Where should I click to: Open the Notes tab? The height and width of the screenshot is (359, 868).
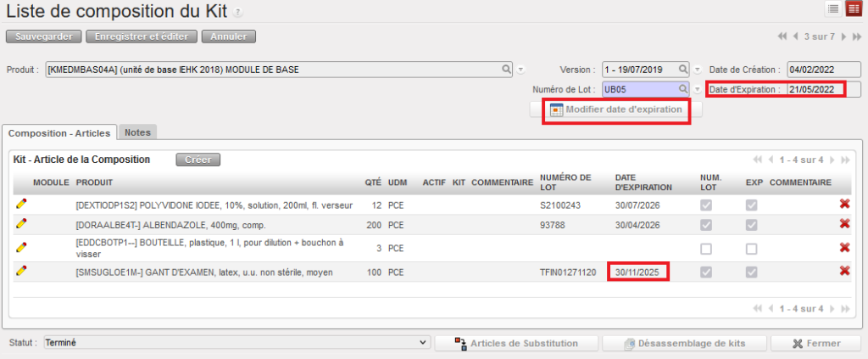click(x=137, y=132)
